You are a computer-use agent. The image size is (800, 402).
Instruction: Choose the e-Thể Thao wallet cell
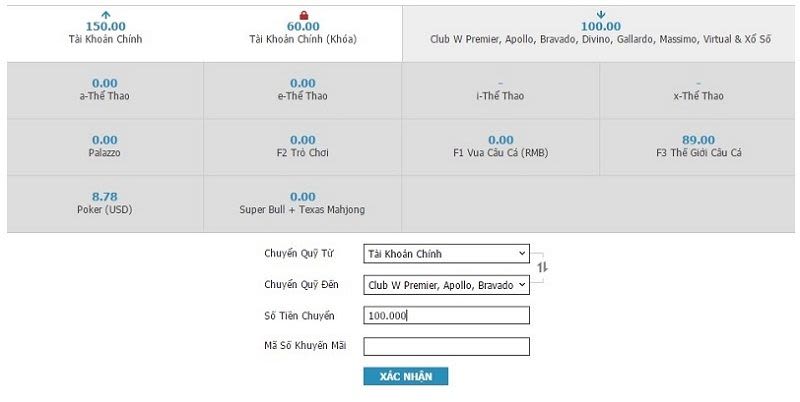click(303, 90)
